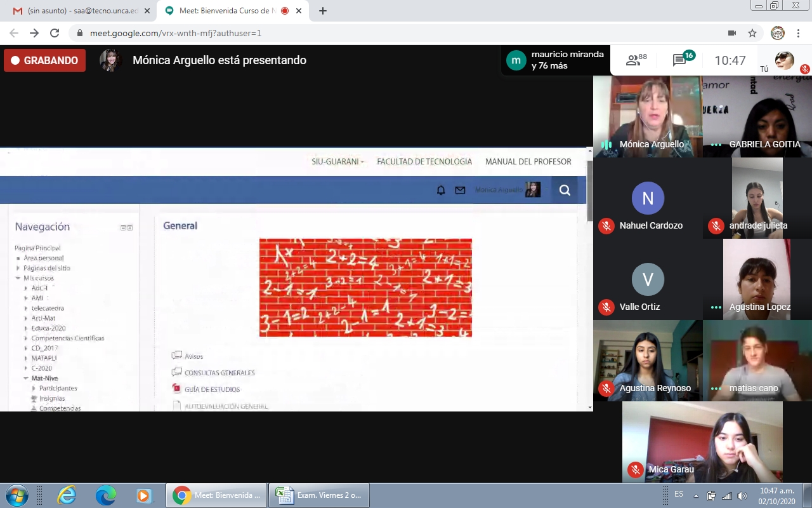Viewport: 812px width, 508px height.
Task: Bookmark this page with star icon
Action: (x=752, y=33)
